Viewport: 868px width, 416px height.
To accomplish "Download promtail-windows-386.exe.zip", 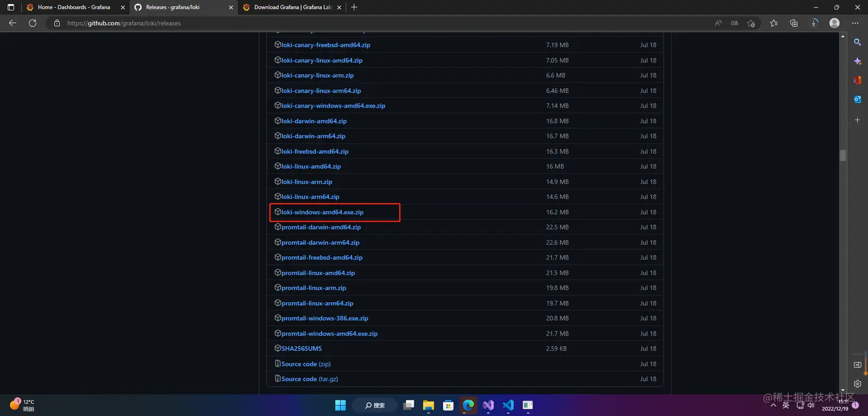I will [325, 318].
